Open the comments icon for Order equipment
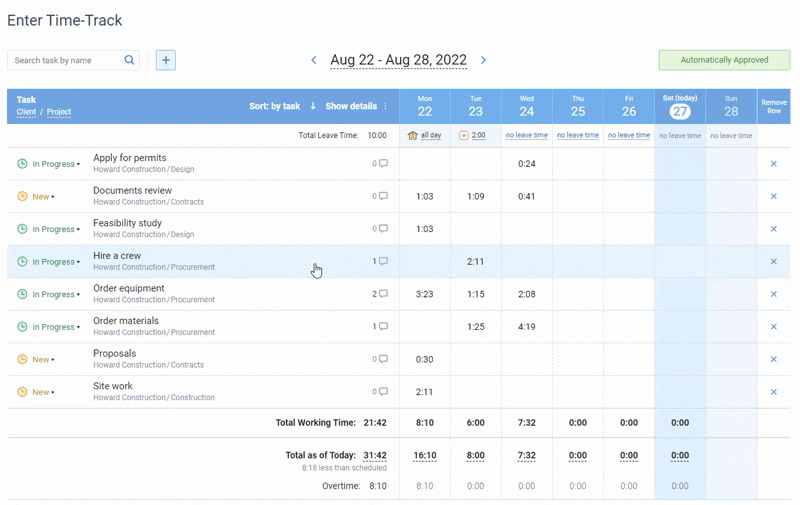This screenshot has height=505, width=800. coord(383,294)
